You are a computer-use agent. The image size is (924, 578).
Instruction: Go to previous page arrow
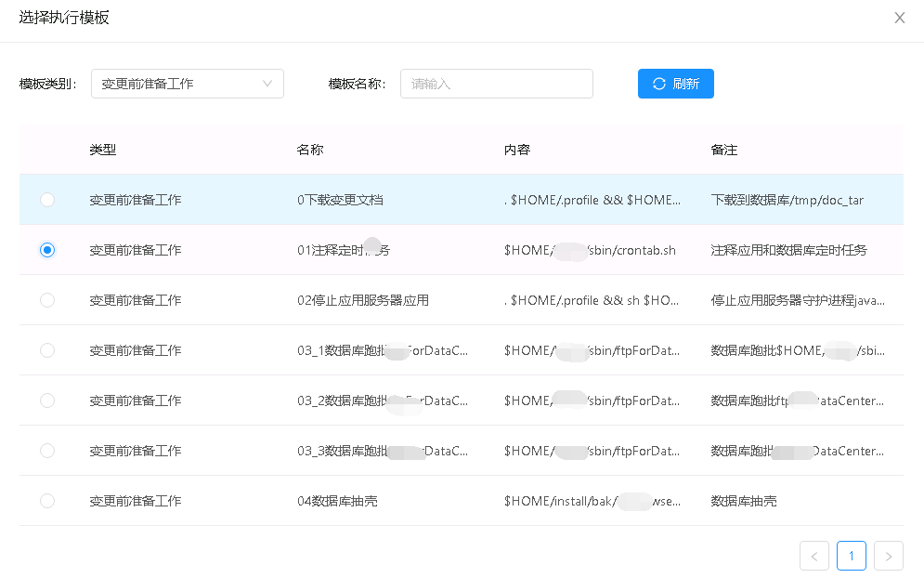(814, 556)
